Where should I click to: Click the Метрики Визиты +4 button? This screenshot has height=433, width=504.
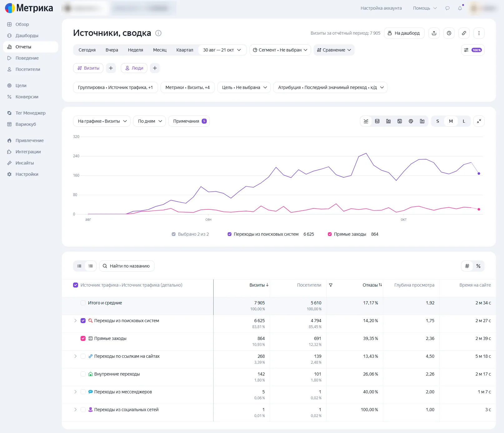[x=188, y=87]
